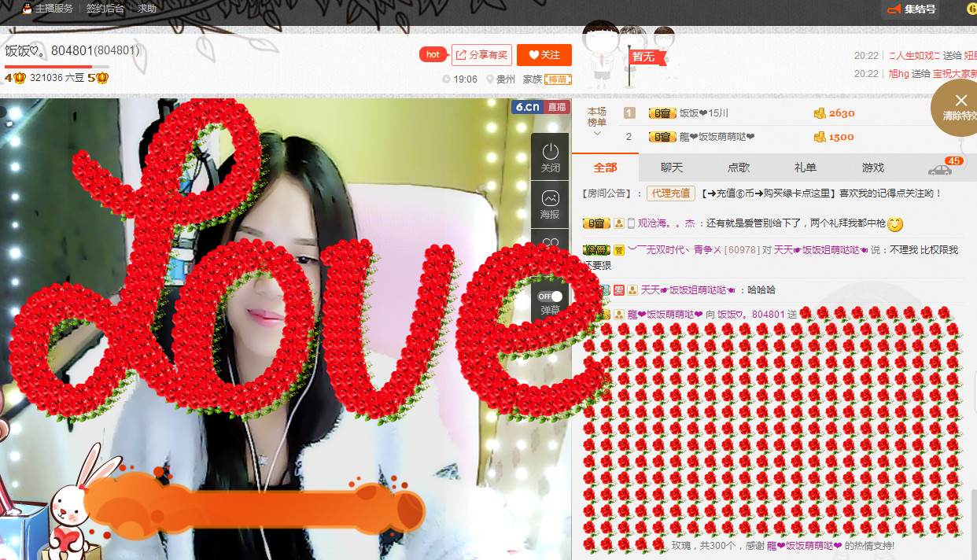This screenshot has height=560, width=977.
Task: Click the level 4 crown badge
Action: (15, 78)
